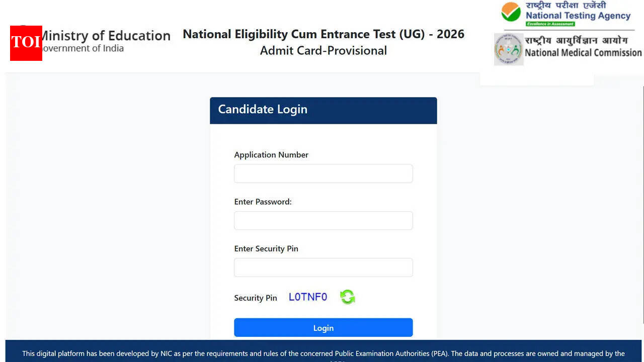Click the Enter Security Pin label
Viewport: 644px width, 362px height.
point(266,249)
